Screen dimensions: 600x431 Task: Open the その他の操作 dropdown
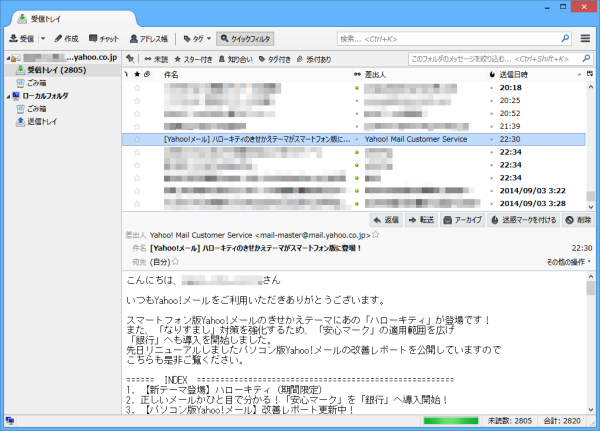click(569, 262)
